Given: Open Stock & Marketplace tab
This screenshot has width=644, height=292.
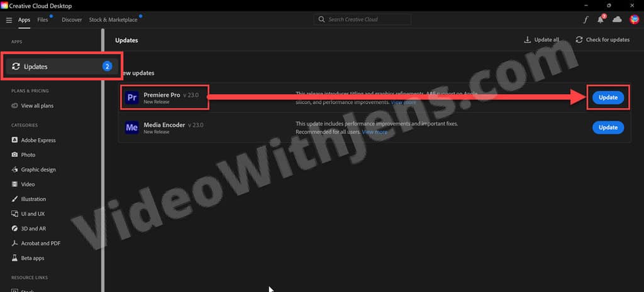Looking at the screenshot, I should [113, 19].
